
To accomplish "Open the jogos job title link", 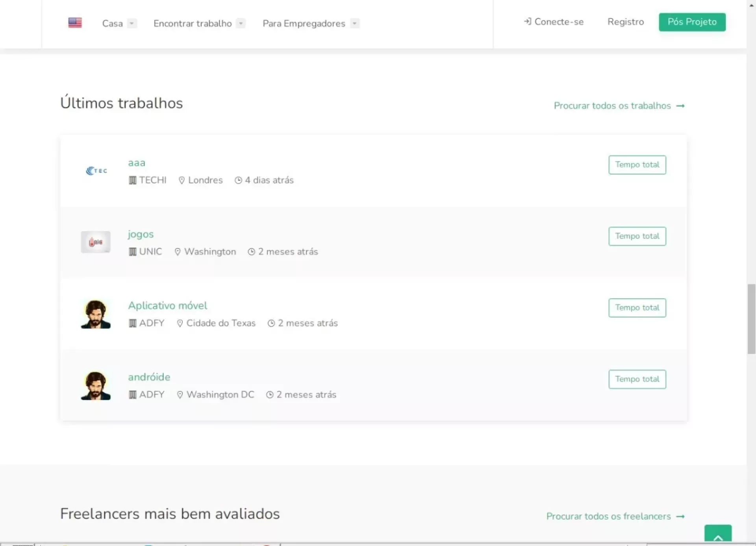I will [x=141, y=234].
